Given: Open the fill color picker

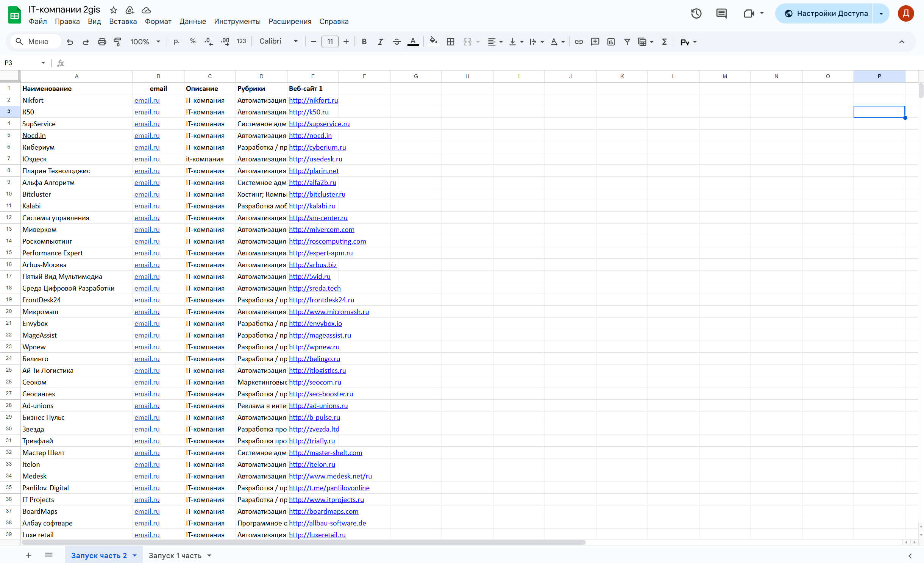Looking at the screenshot, I should (433, 41).
